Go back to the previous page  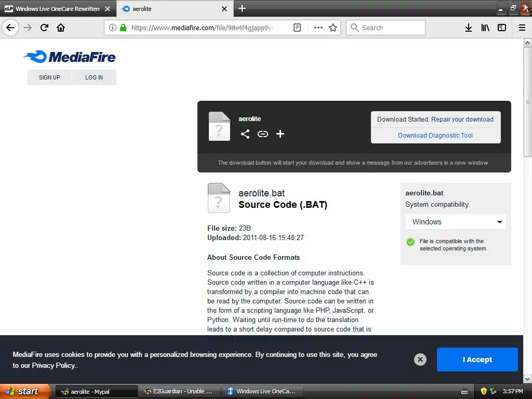pos(10,28)
